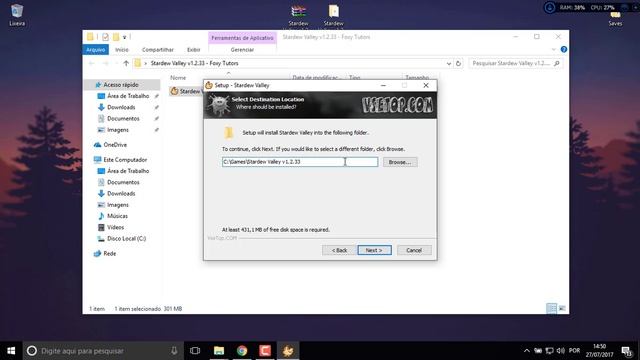Open Downloads under Este Computador
Viewport: 640px width, 360px height.
click(121, 193)
